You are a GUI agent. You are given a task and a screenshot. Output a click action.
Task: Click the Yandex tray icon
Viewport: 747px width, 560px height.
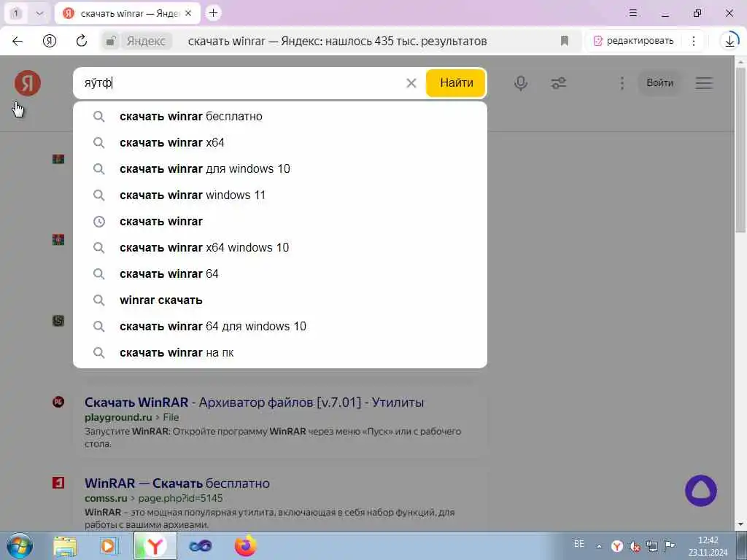pos(617,546)
